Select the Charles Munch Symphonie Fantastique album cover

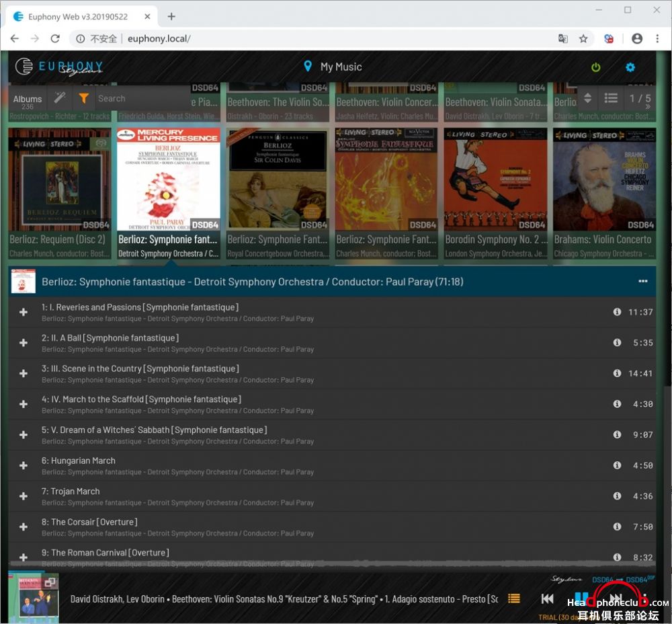pos(386,180)
